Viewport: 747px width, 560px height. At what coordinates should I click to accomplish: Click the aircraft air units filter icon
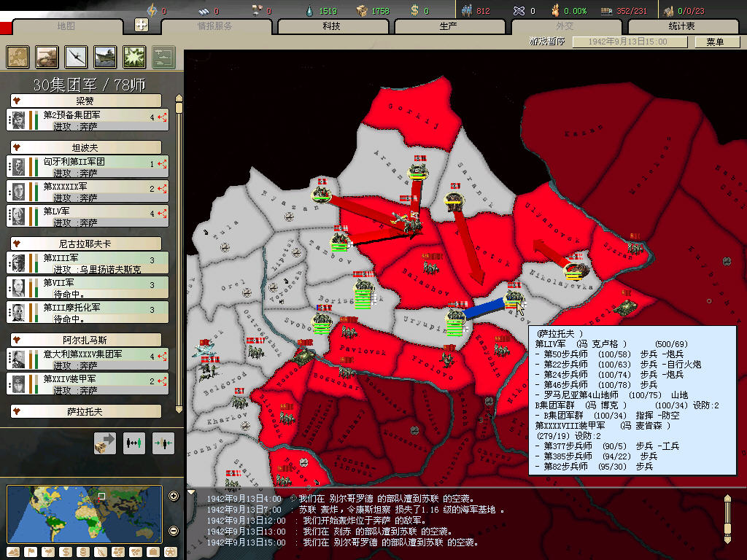click(x=76, y=57)
